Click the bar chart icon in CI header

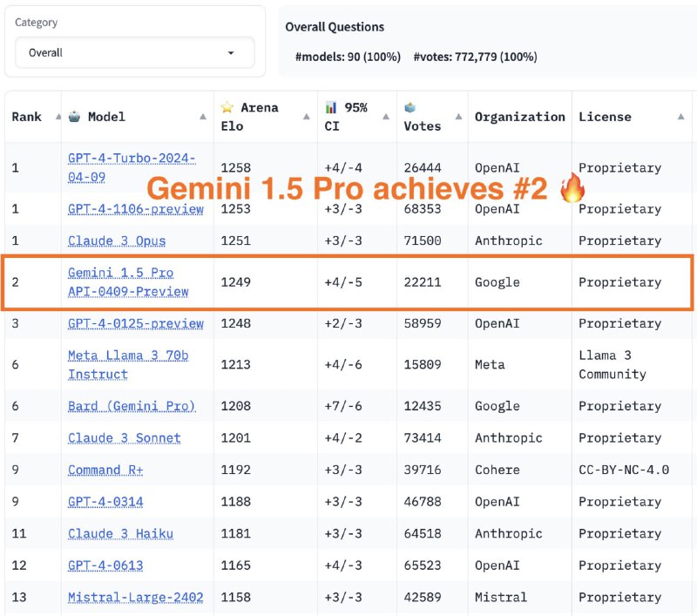(331, 107)
